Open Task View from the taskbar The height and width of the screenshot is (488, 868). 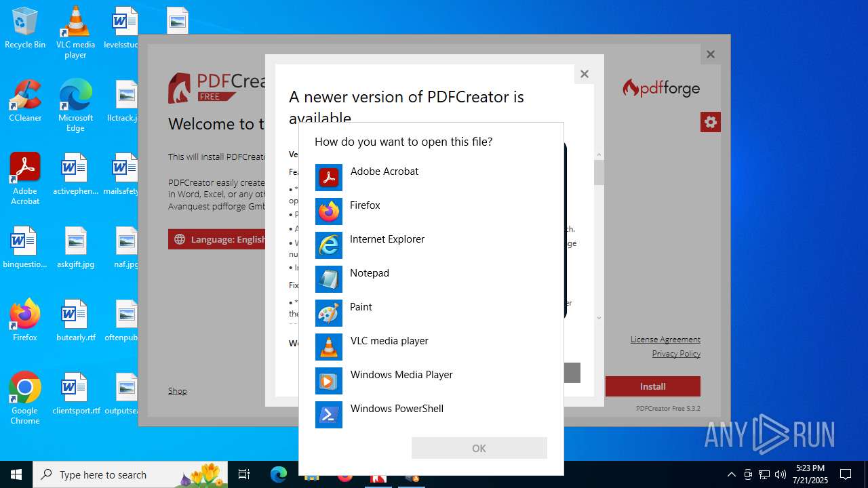pyautogui.click(x=244, y=474)
